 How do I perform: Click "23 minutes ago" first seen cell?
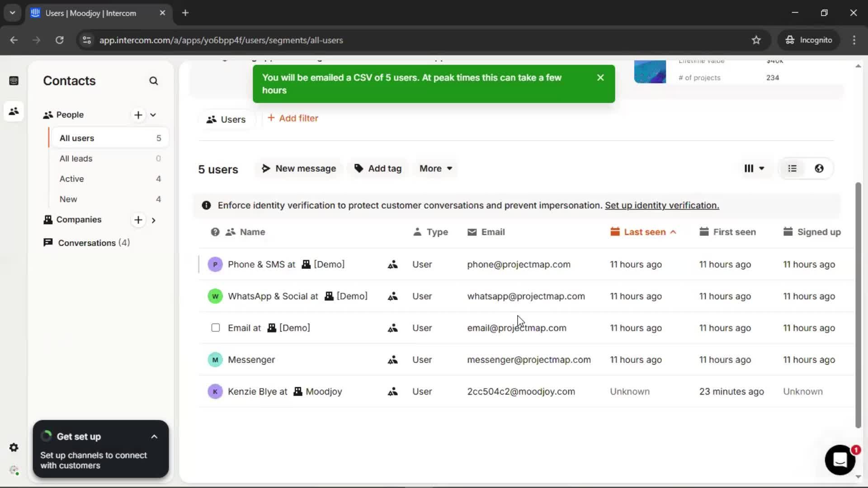tap(731, 391)
